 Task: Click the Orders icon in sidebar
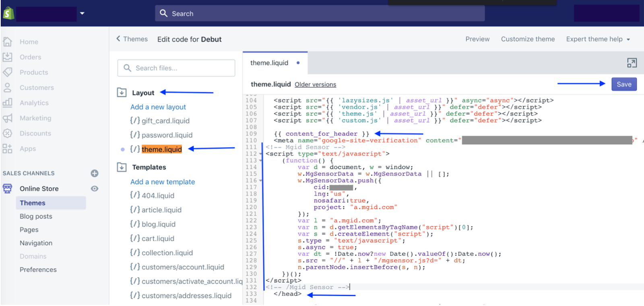pos(7,57)
